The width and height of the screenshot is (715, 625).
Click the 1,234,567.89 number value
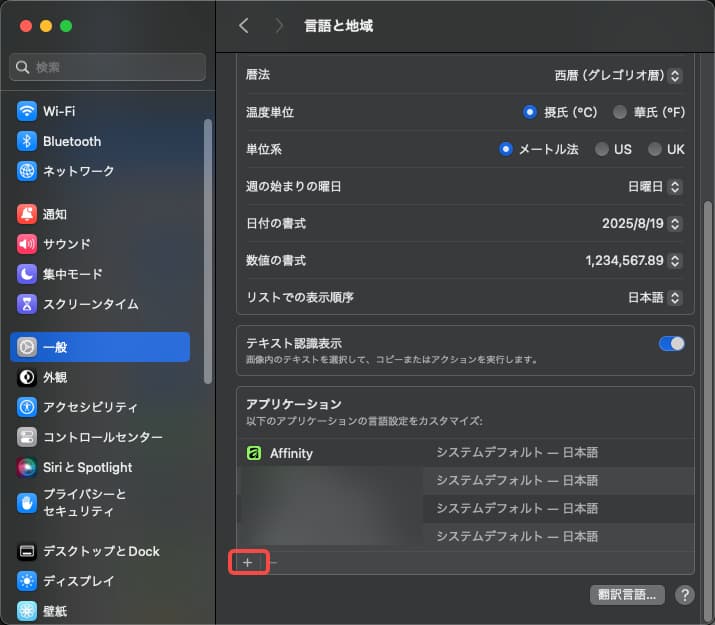pos(624,261)
